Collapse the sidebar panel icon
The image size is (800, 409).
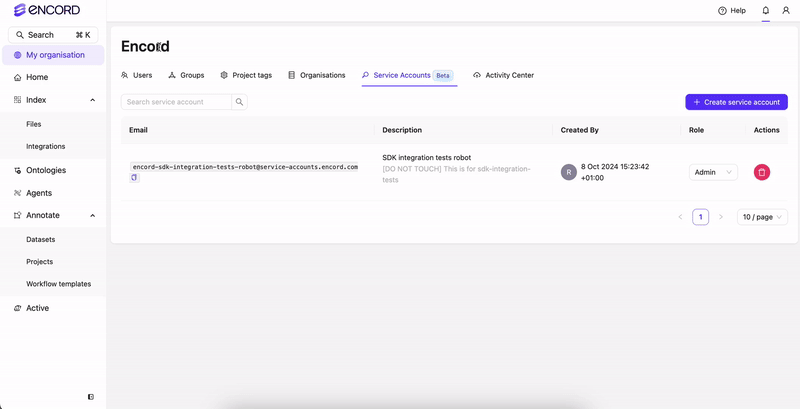click(91, 397)
